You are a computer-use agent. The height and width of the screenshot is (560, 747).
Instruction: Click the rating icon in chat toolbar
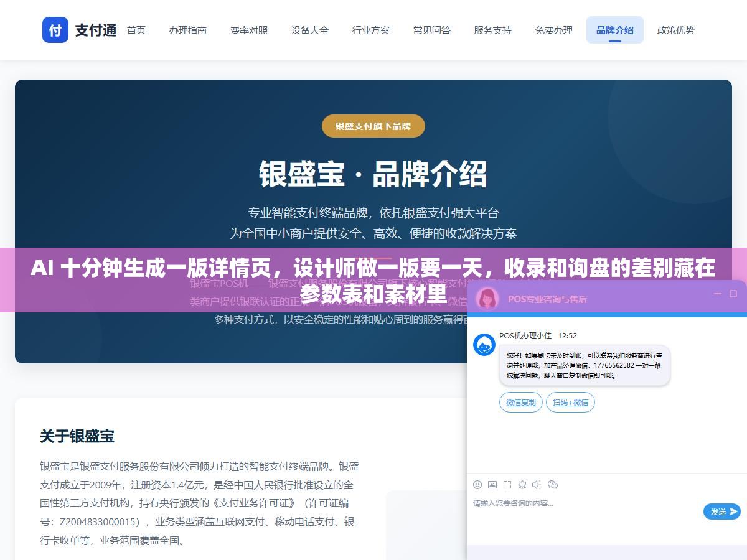tap(522, 485)
